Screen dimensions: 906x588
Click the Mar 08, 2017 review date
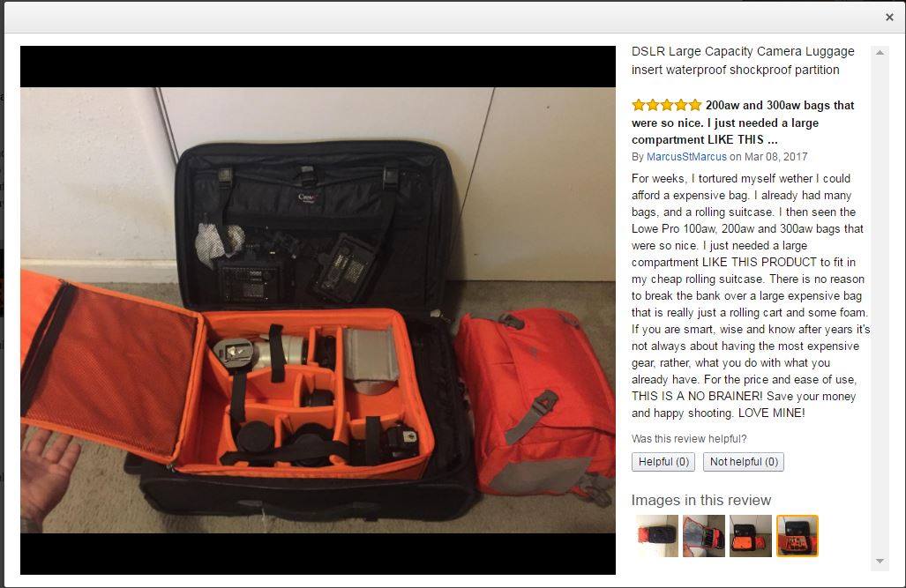[x=776, y=157]
